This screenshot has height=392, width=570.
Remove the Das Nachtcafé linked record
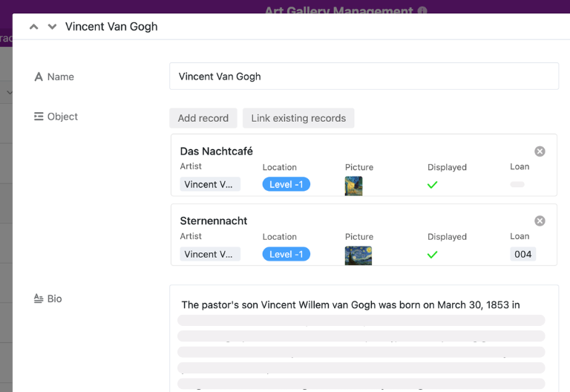[x=540, y=151]
